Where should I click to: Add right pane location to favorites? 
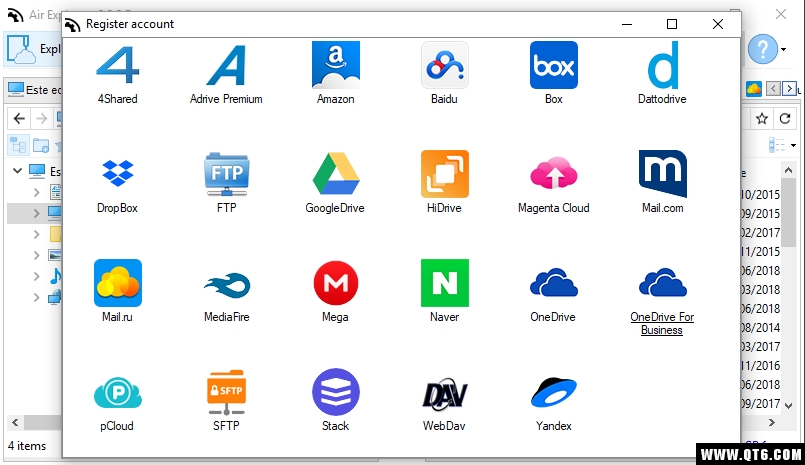(x=762, y=119)
